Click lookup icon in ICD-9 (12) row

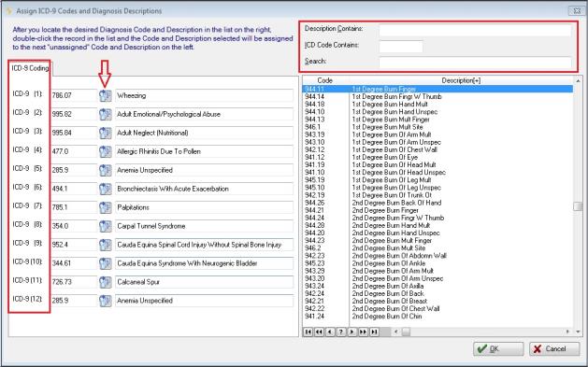[106, 301]
